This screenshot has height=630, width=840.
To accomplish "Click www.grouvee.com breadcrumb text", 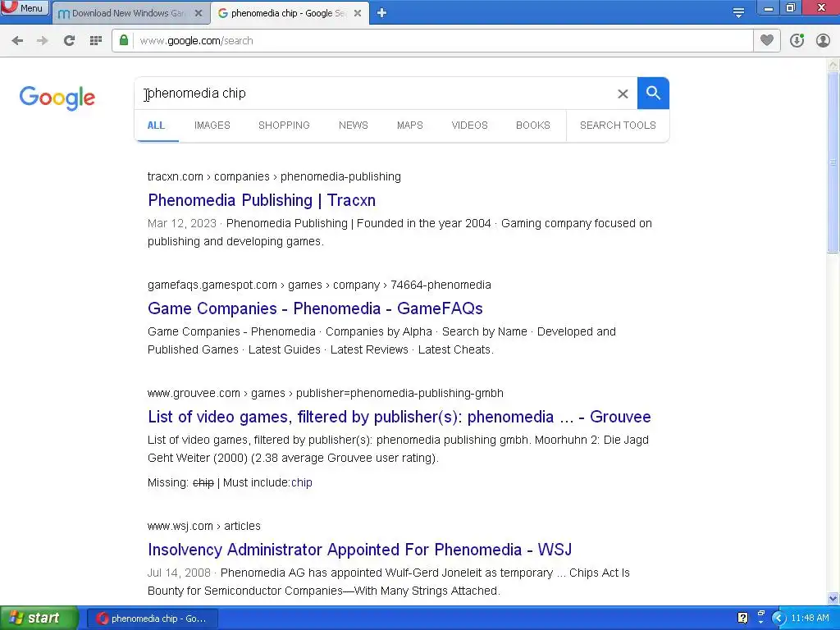I will point(325,393).
